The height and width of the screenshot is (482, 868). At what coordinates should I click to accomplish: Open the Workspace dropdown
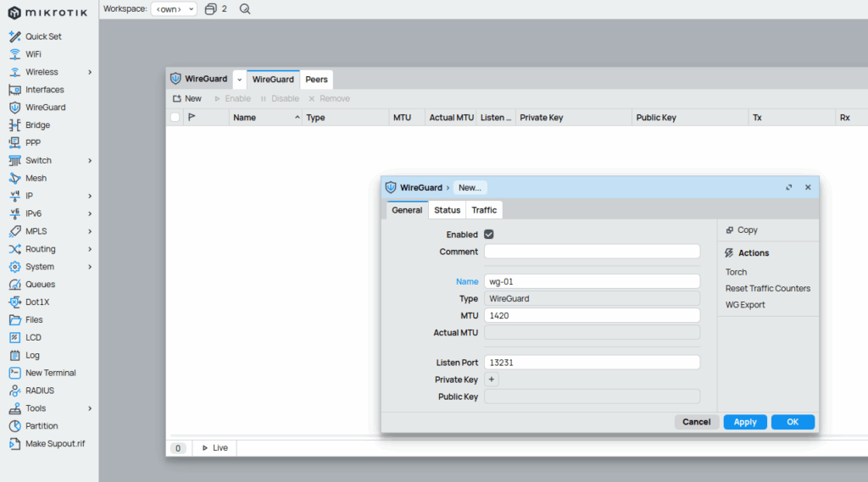pos(174,8)
